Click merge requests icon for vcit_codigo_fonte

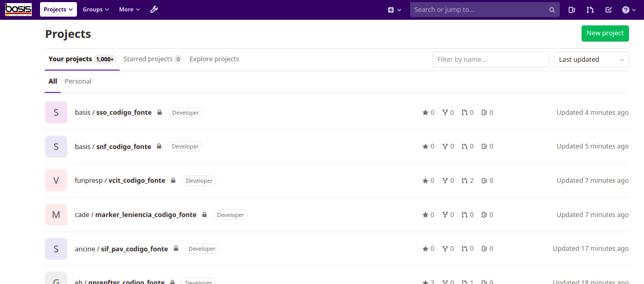[x=464, y=181]
